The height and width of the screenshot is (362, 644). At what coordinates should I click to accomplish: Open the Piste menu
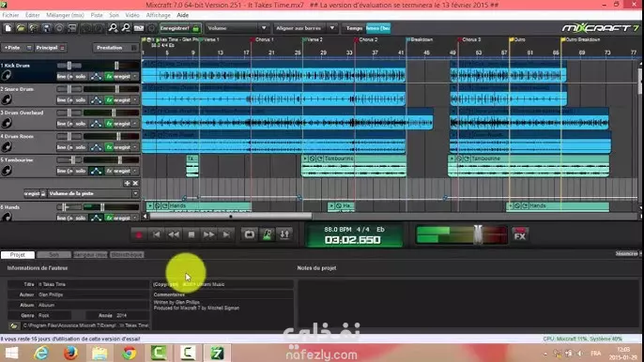tap(97, 15)
